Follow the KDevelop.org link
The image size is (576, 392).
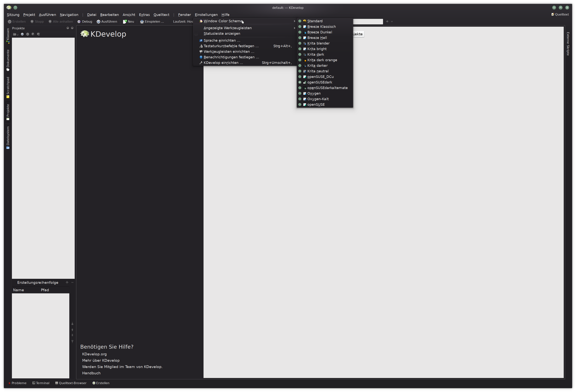94,354
